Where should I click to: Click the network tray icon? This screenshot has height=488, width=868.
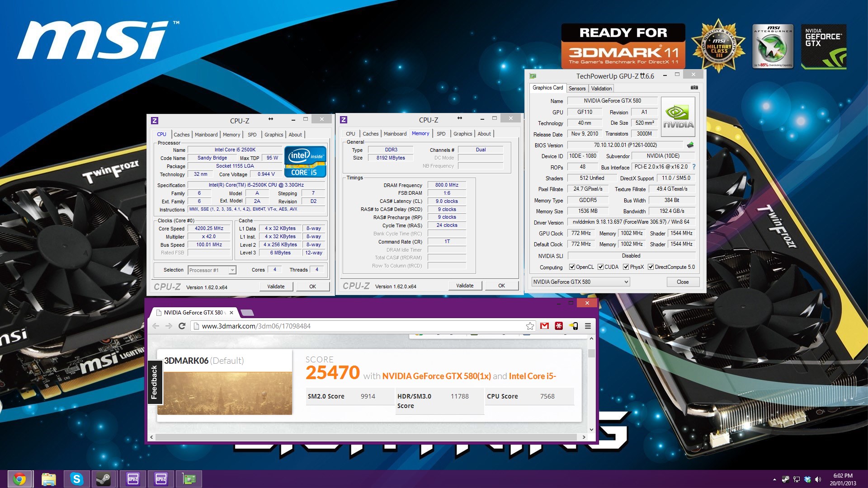797,479
